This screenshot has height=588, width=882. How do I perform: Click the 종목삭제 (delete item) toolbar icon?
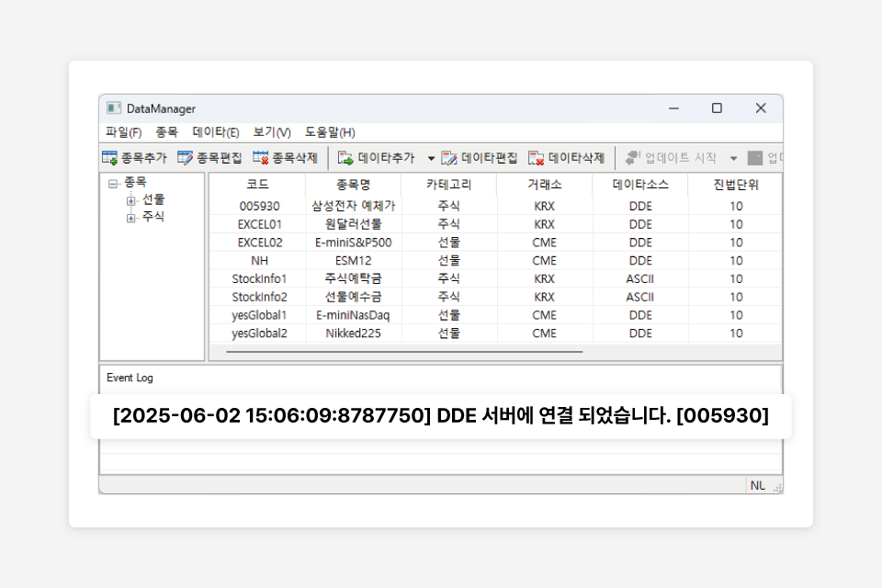click(x=261, y=158)
